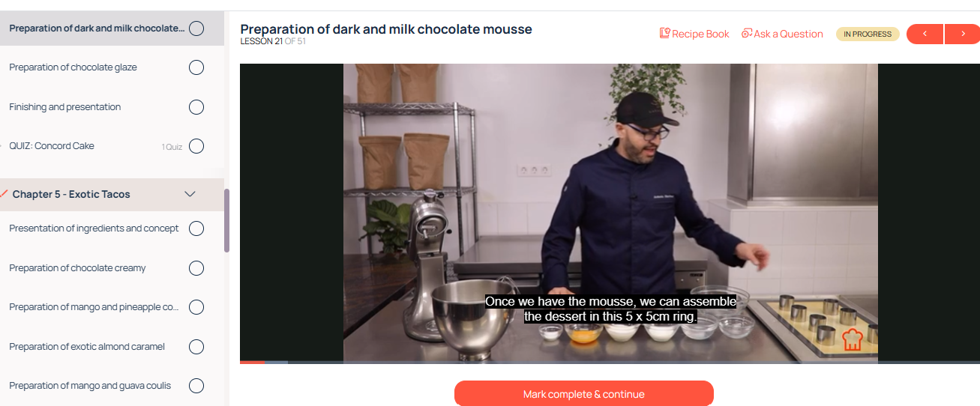Mark QUIZ: Concord Cake circle

pyautogui.click(x=196, y=146)
